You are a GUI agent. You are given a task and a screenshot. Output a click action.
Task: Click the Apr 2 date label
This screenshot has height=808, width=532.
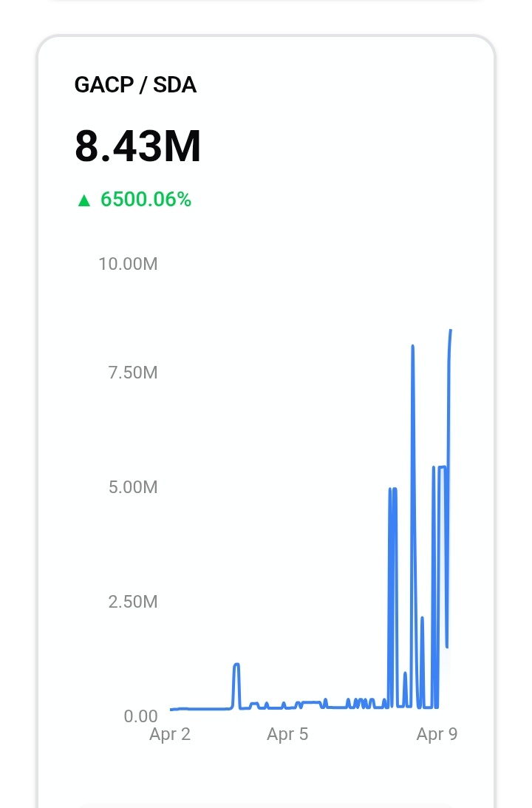point(170,734)
